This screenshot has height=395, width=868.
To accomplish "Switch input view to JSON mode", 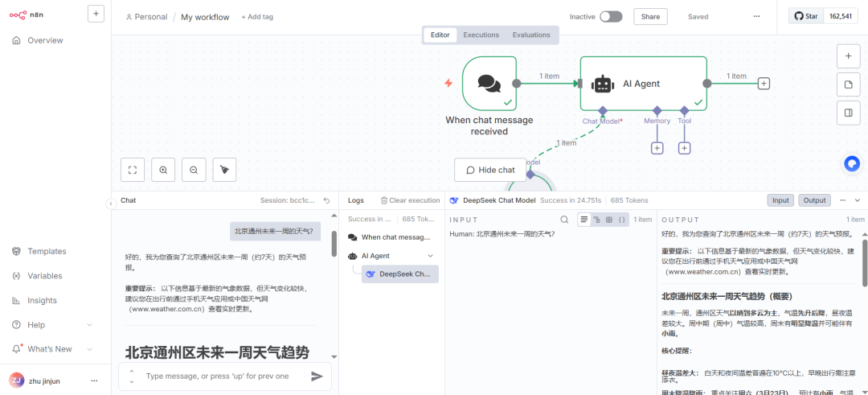I will 621,220.
